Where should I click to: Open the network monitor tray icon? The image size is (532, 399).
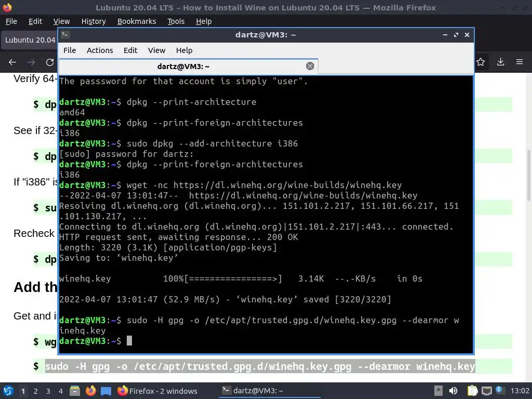click(x=486, y=391)
